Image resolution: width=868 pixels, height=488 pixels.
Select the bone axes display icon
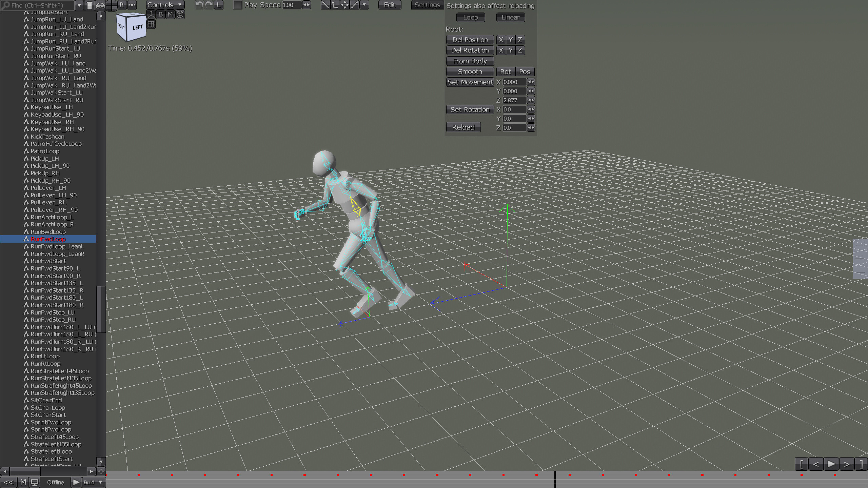pyautogui.click(x=151, y=14)
